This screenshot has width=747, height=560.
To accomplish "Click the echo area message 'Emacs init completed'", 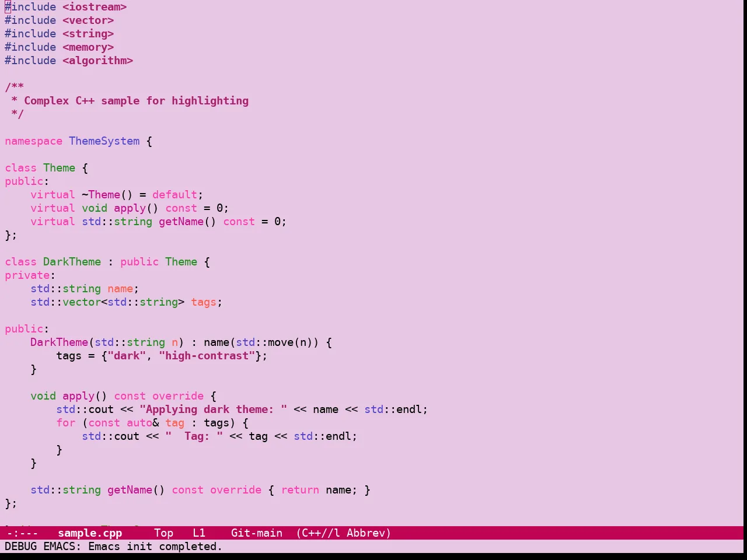I will click(155, 547).
